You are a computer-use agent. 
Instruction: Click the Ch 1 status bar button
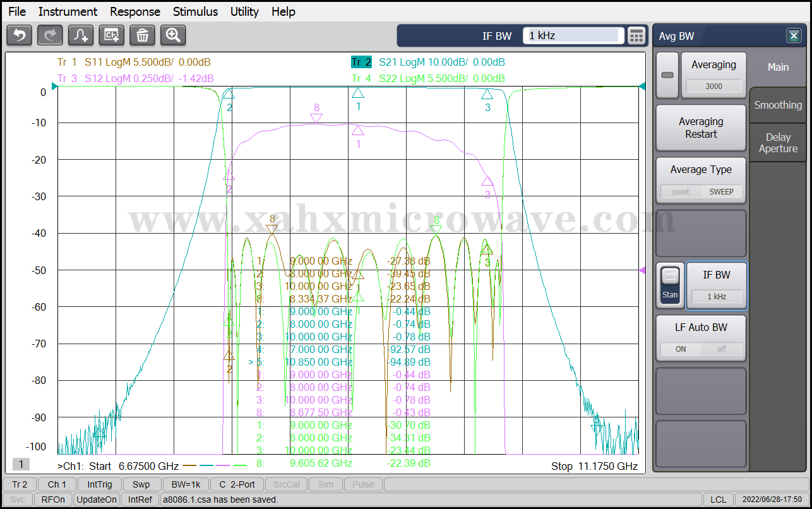point(57,484)
